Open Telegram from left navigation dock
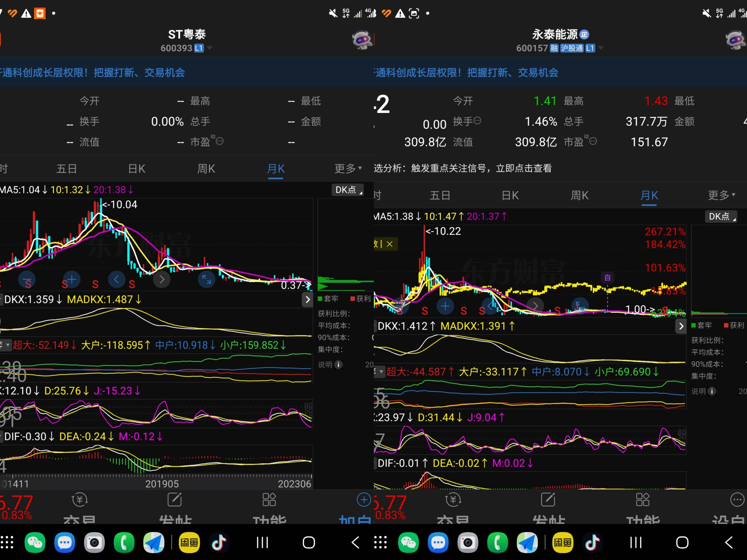Screen dimensions: 747x560 click(x=154, y=542)
